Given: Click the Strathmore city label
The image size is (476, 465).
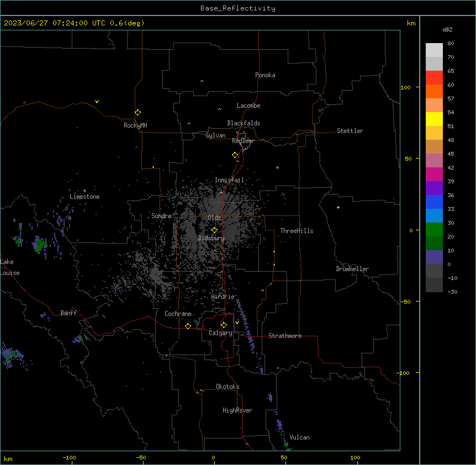Looking at the screenshot, I should (285, 336).
